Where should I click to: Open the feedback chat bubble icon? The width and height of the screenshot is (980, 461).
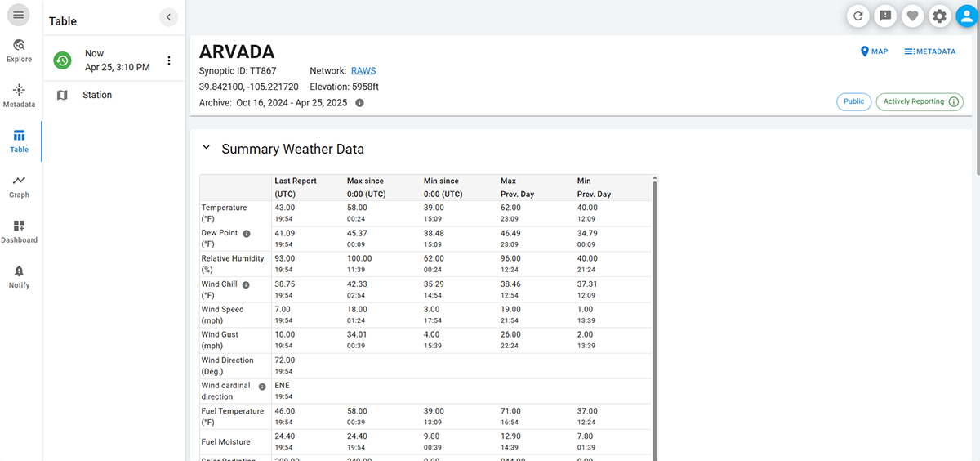pos(884,16)
